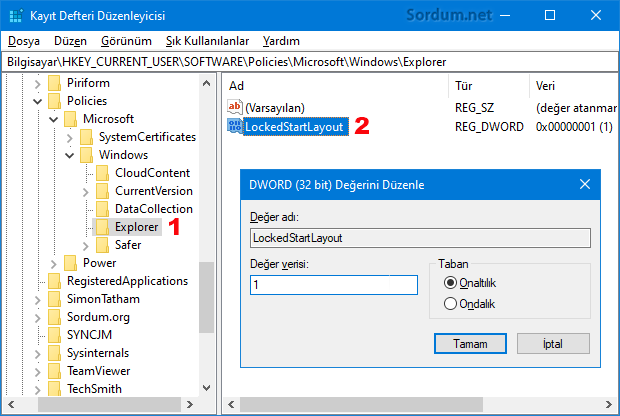This screenshot has height=416, width=620.
Task: Expand the CurrentVersion key
Action: [86, 192]
